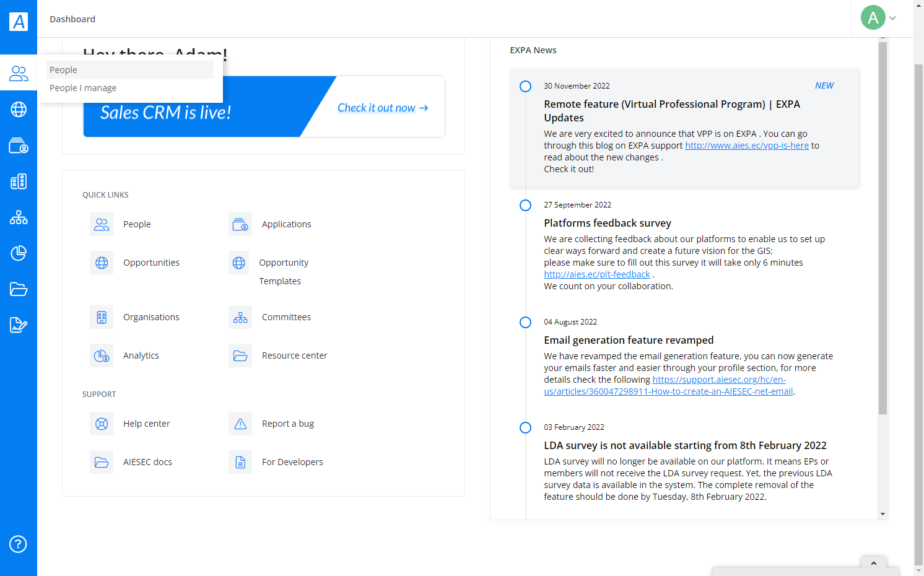Click the Report a bug warning icon

pyautogui.click(x=240, y=424)
